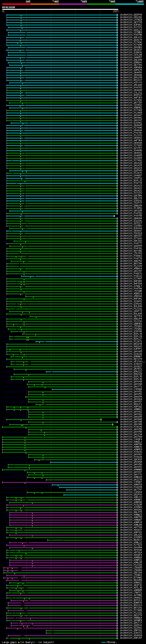The image size is (146, 644).
Task: Select the label UniRef100_A5C4U9
Action: (x=131, y=85)
